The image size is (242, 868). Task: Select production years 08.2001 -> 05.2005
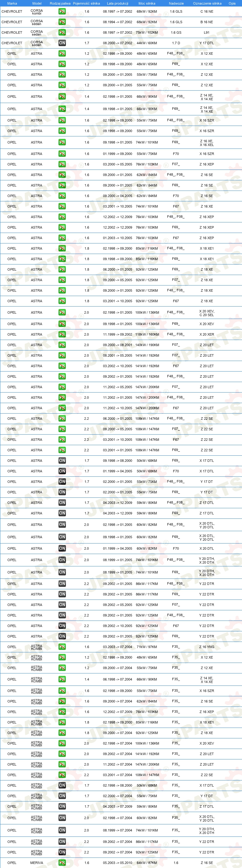pos(118,355)
